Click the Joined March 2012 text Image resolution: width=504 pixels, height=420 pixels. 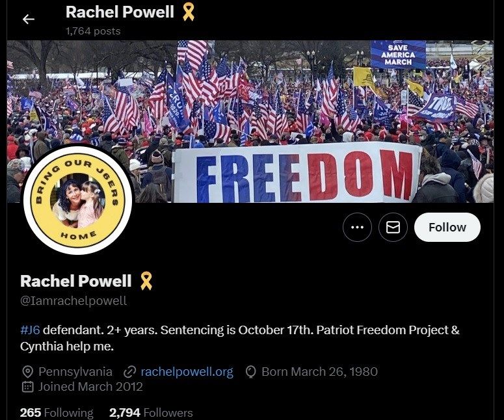90,387
